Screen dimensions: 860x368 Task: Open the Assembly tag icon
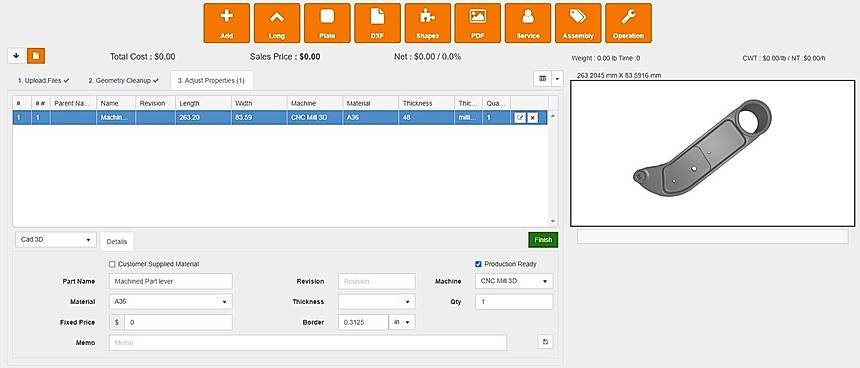(x=578, y=23)
